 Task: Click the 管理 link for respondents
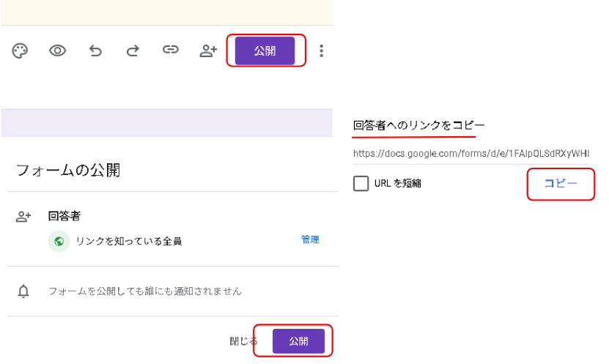click(x=310, y=239)
